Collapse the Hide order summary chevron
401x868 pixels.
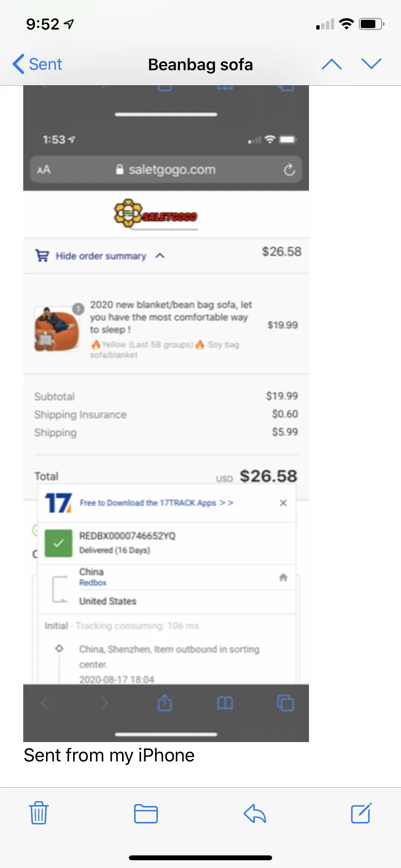tap(160, 256)
